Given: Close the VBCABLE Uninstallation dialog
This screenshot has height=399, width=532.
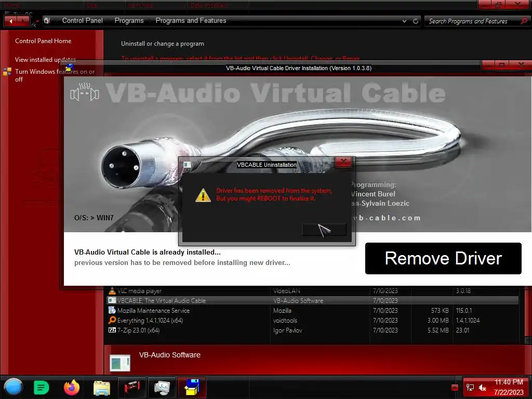Looking at the screenshot, I should click(x=343, y=162).
